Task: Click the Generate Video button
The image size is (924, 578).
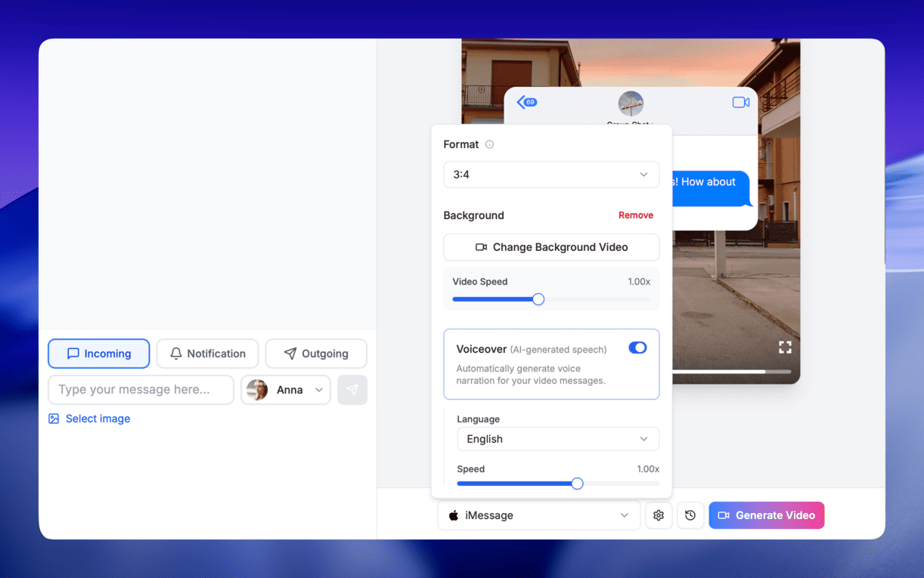Action: click(x=766, y=515)
